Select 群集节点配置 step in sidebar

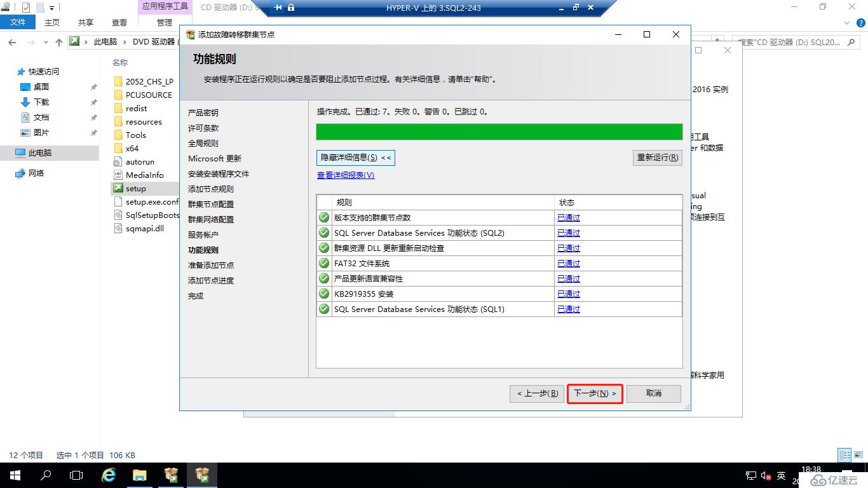pyautogui.click(x=211, y=205)
